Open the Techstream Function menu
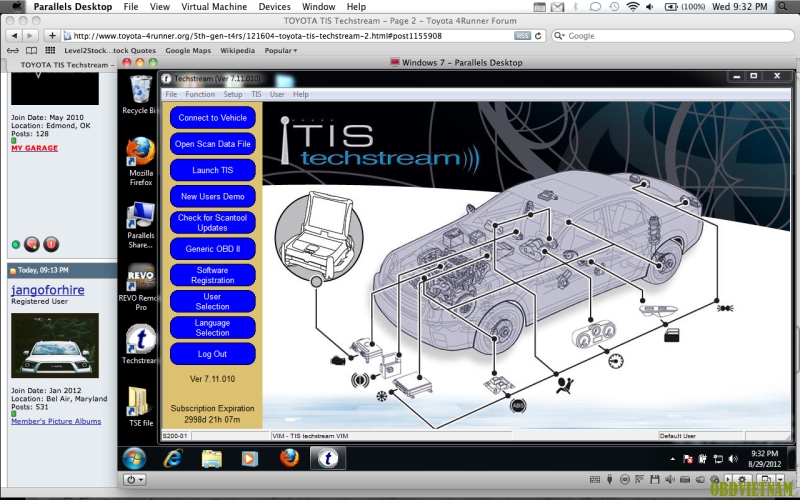The image size is (800, 500). click(200, 94)
